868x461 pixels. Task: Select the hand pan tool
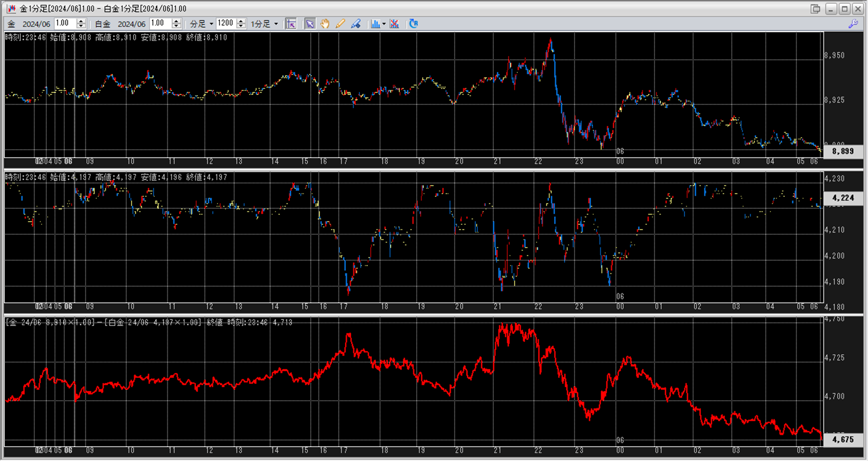point(325,24)
